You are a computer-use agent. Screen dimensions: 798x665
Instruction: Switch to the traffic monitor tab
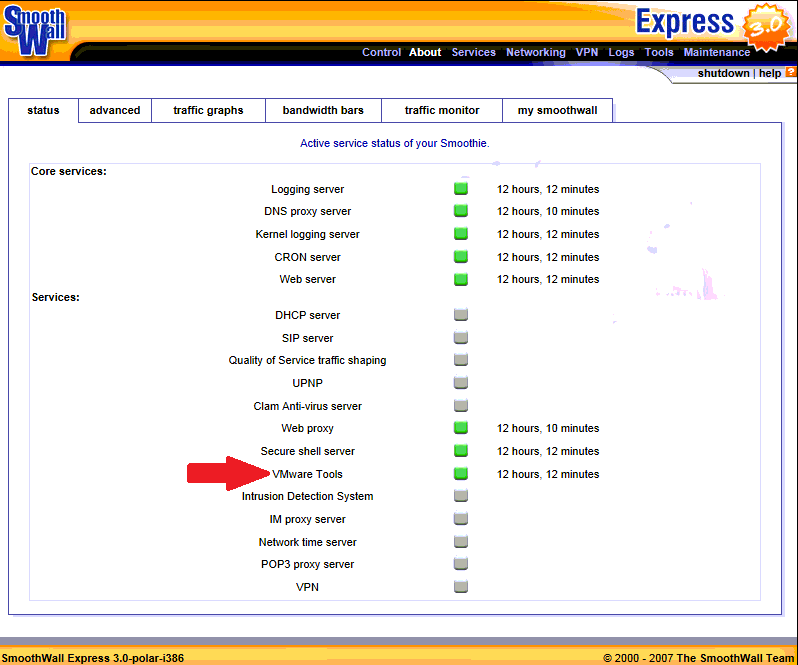(442, 110)
